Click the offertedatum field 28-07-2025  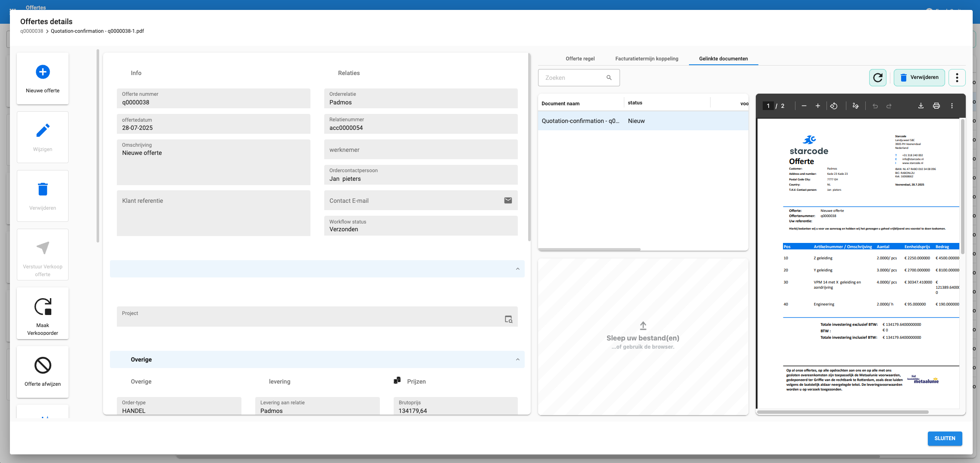(213, 124)
